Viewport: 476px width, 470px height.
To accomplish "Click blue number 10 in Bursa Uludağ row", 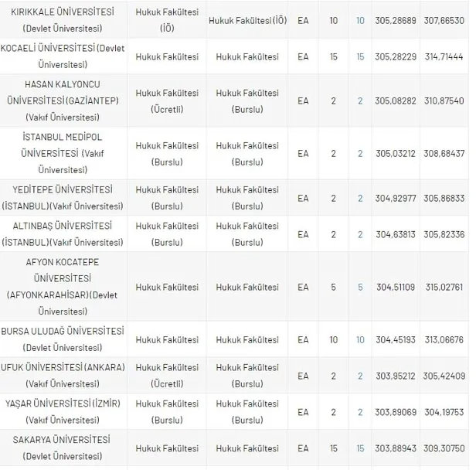I will (x=360, y=339).
